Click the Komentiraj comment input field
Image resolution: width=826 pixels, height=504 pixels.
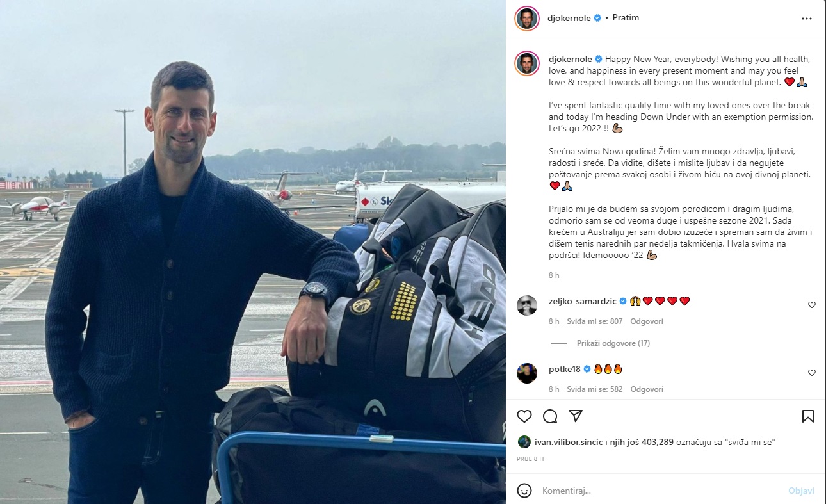[660, 491]
